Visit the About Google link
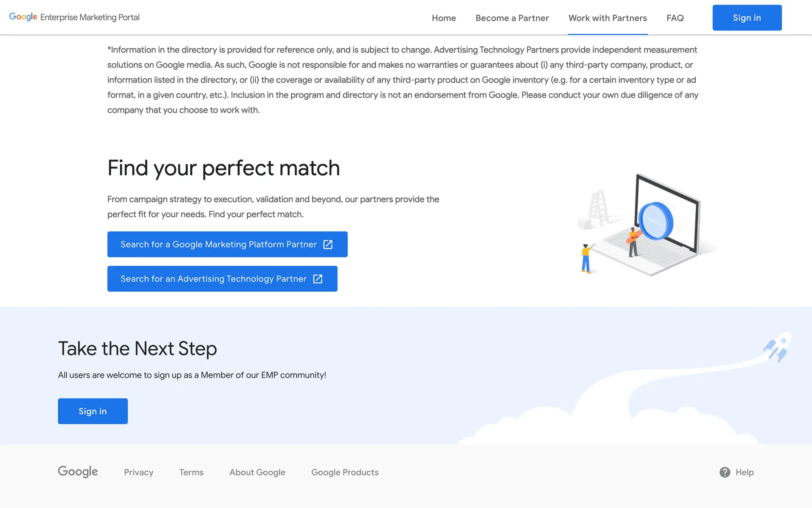The image size is (812, 508). [x=257, y=472]
